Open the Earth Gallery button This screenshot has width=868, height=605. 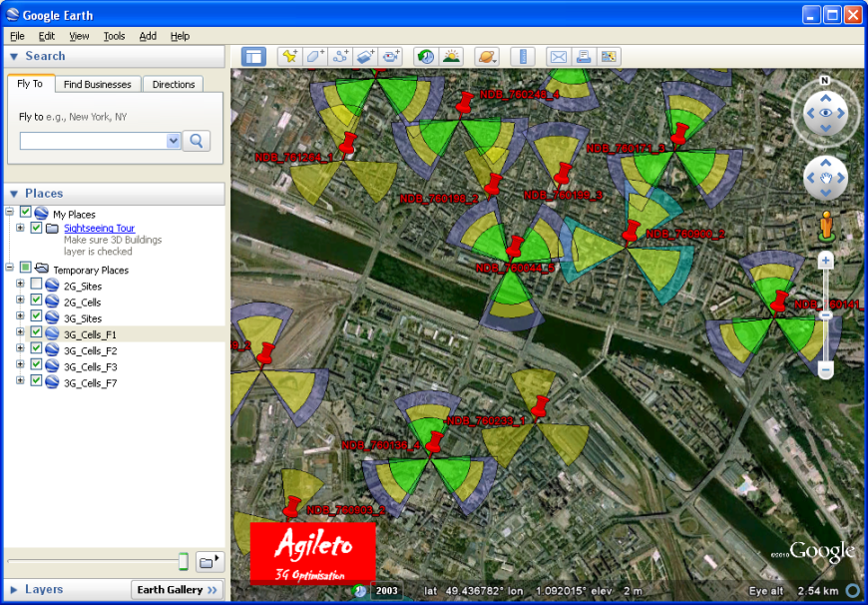178,590
